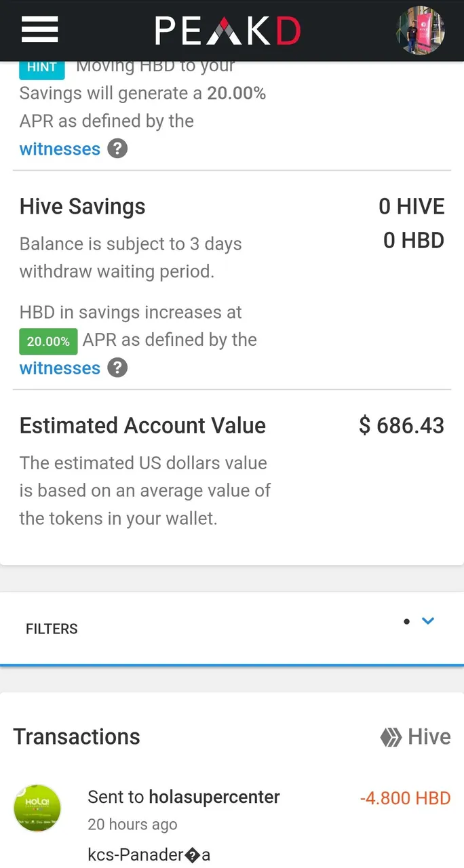Click the -4.800 HBD transaction amount
The image size is (464, 868).
405,798
